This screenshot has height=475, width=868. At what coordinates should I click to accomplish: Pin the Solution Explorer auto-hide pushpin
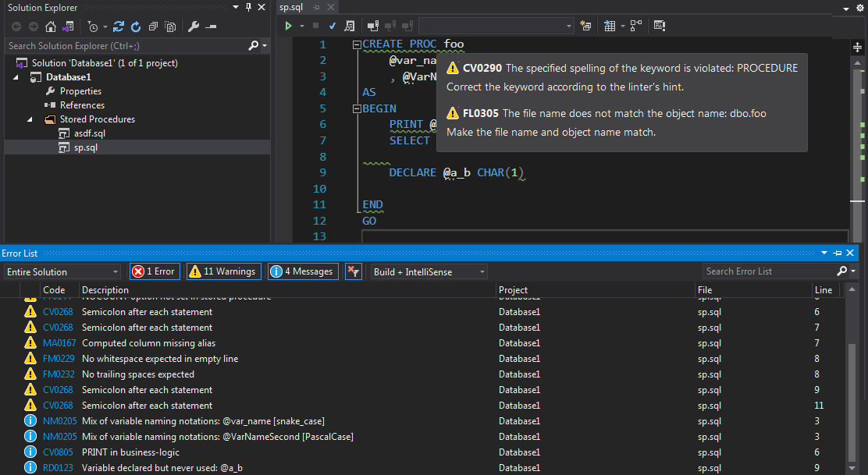tap(248, 7)
